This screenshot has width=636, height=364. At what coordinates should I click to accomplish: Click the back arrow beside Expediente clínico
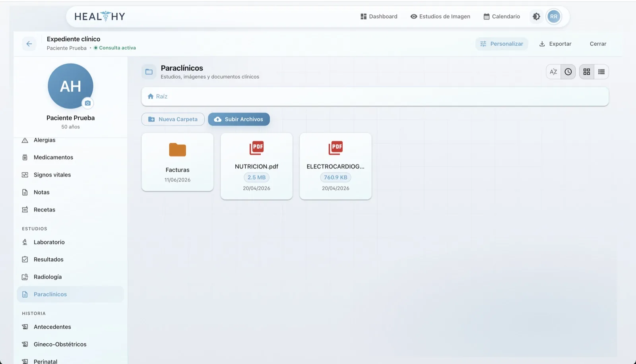(29, 44)
